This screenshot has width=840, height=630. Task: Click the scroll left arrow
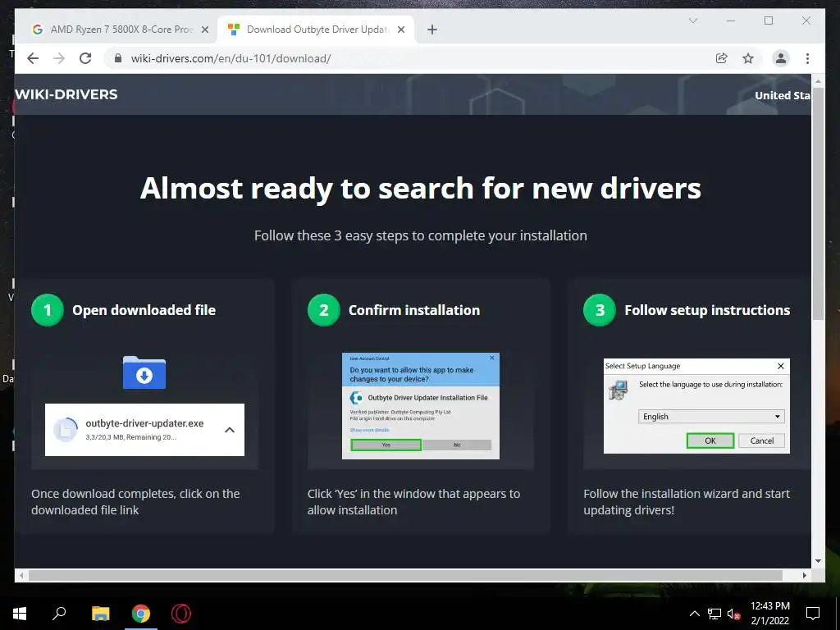click(x=21, y=575)
